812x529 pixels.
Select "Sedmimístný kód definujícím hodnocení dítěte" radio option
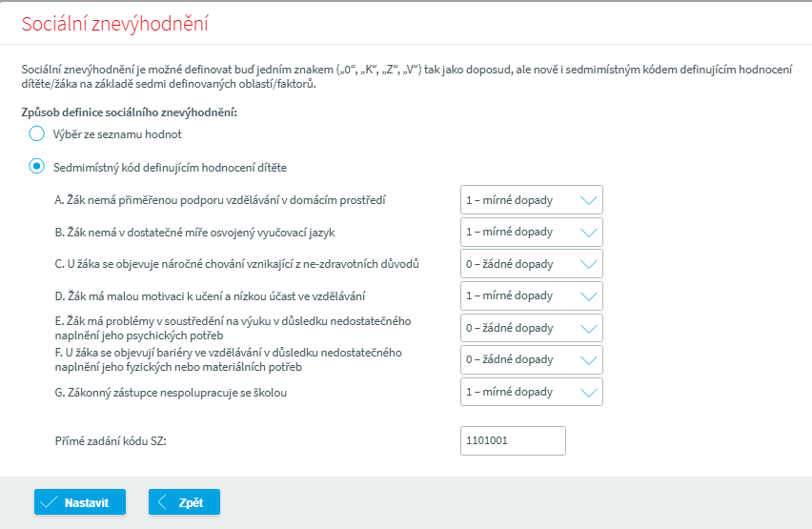click(x=37, y=167)
